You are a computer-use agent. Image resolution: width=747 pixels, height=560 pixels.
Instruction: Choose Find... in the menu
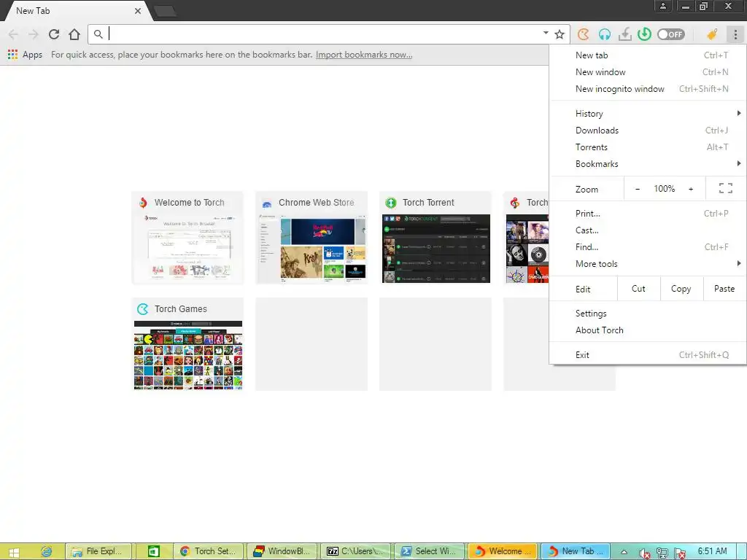pos(648,246)
